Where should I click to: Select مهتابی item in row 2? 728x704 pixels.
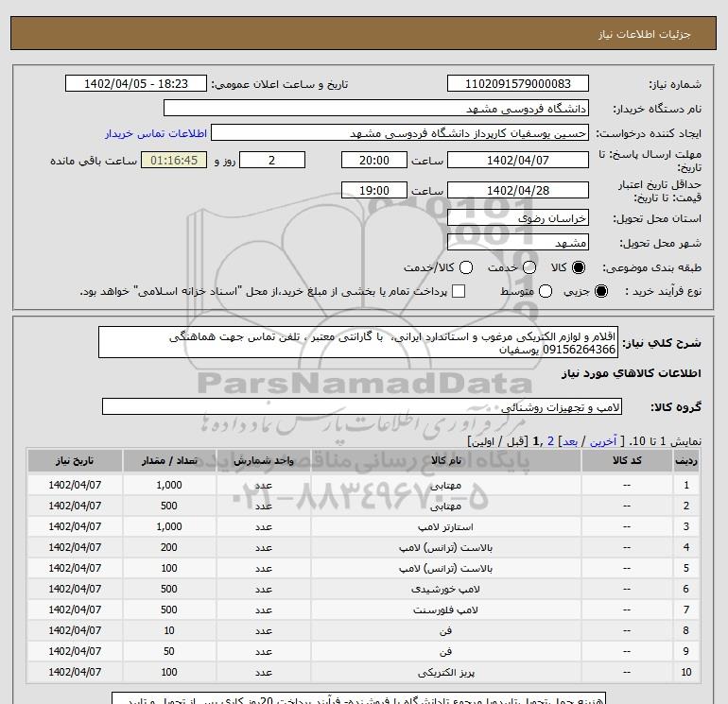click(x=445, y=507)
